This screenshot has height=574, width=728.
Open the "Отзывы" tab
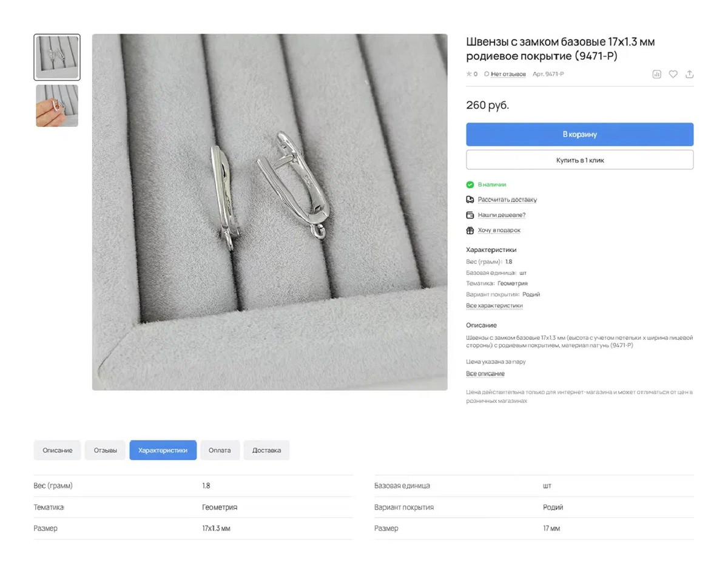click(x=105, y=450)
